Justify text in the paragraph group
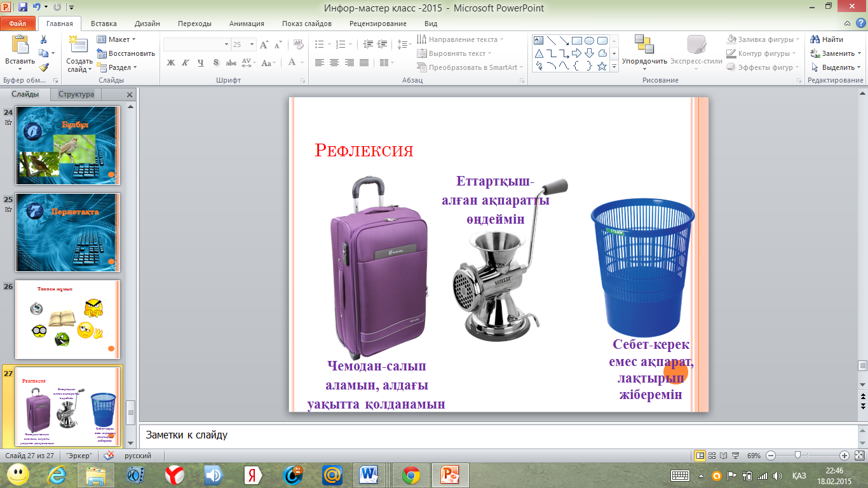This screenshot has height=488, width=868. [x=363, y=63]
